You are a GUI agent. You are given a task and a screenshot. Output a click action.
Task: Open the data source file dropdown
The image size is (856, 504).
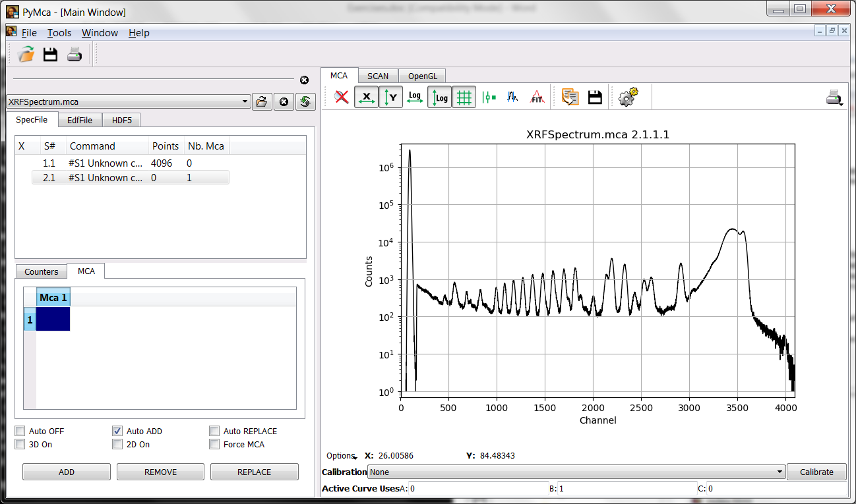[245, 101]
